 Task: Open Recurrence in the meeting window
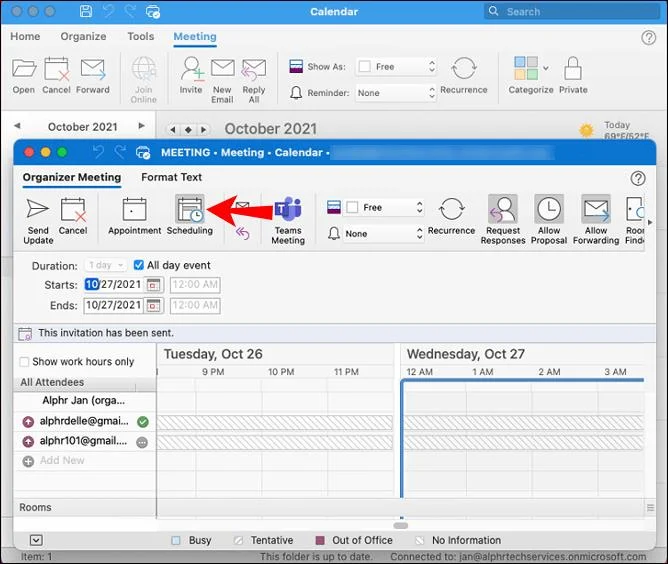pyautogui.click(x=451, y=210)
